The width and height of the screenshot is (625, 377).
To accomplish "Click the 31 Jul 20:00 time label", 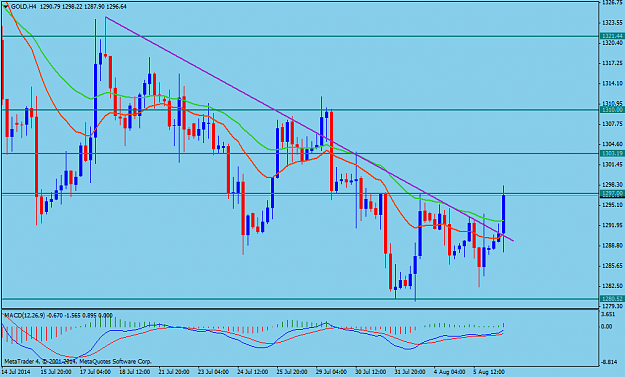I will click(411, 372).
